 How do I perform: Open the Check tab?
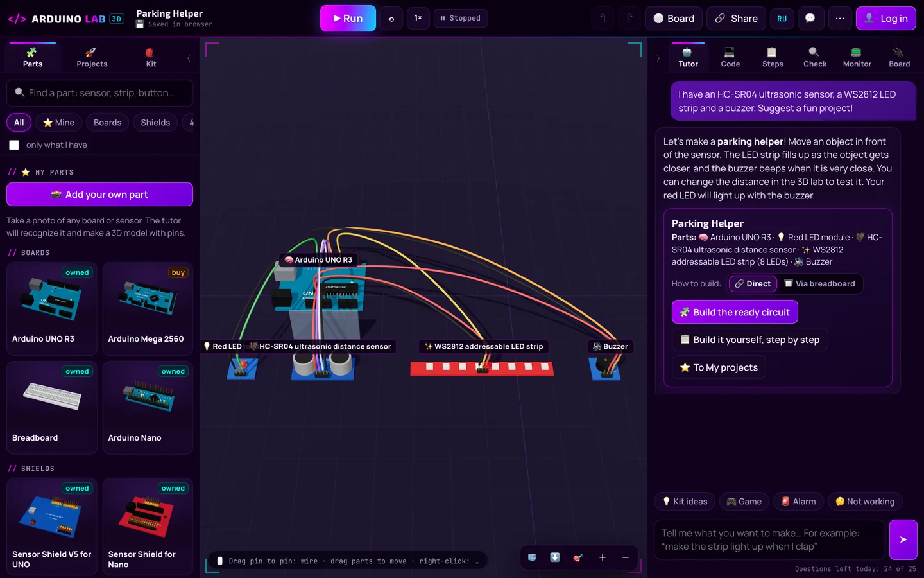815,57
